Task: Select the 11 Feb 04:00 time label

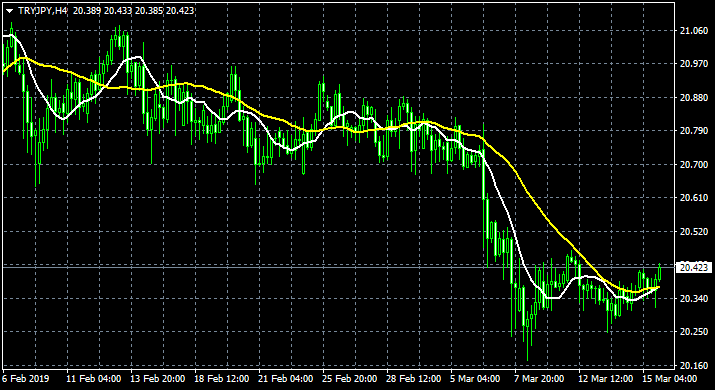Action: (x=93, y=379)
